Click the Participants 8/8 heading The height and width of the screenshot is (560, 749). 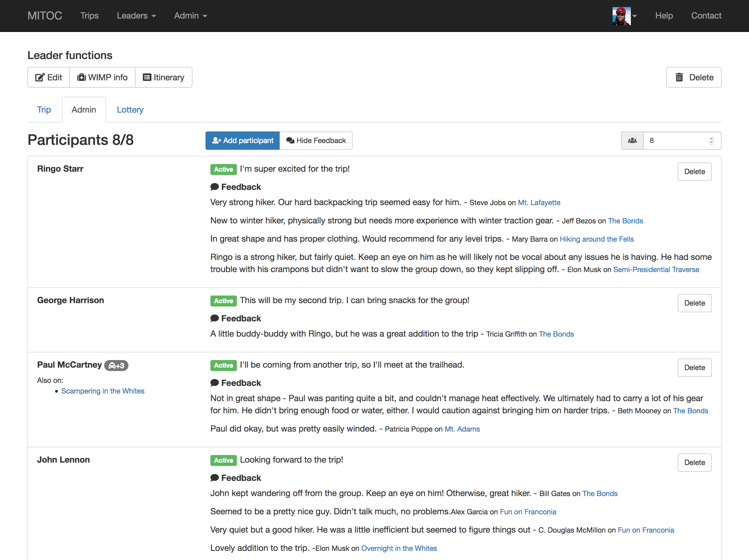tap(81, 140)
